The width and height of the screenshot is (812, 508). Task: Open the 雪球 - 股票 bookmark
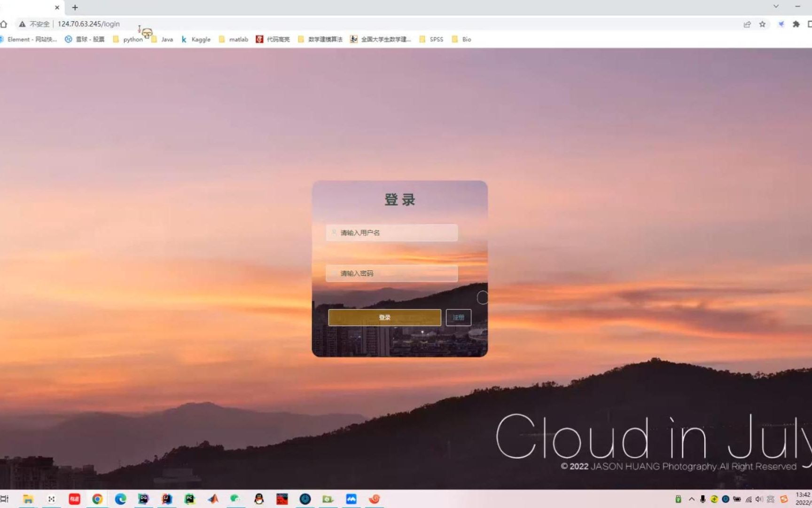pos(85,40)
